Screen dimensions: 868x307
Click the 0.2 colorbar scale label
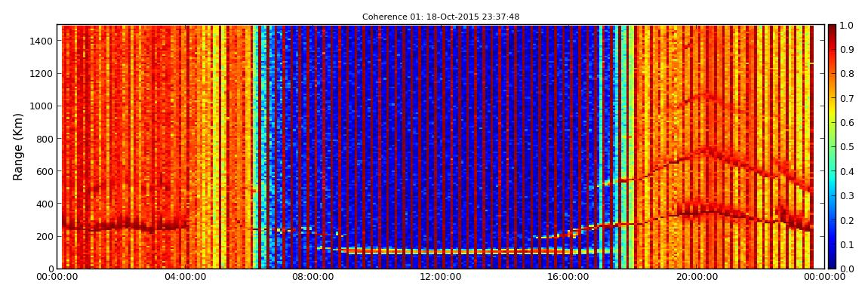[x=846, y=220]
